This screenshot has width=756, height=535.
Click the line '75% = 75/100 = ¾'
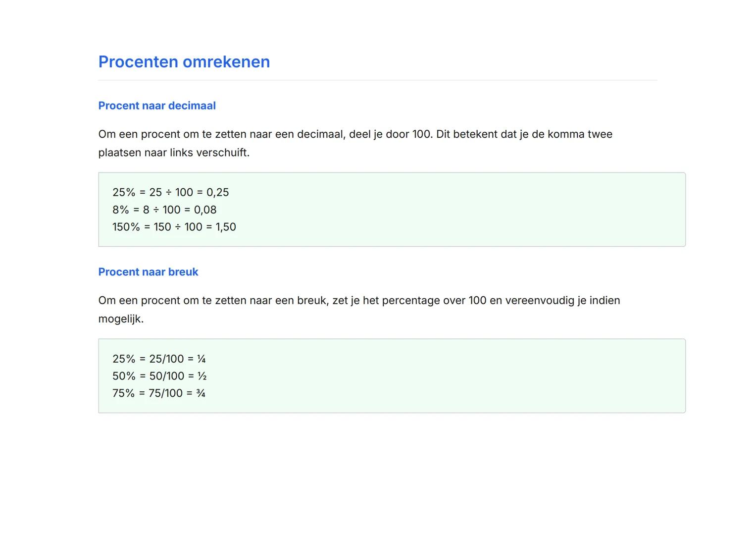point(159,393)
